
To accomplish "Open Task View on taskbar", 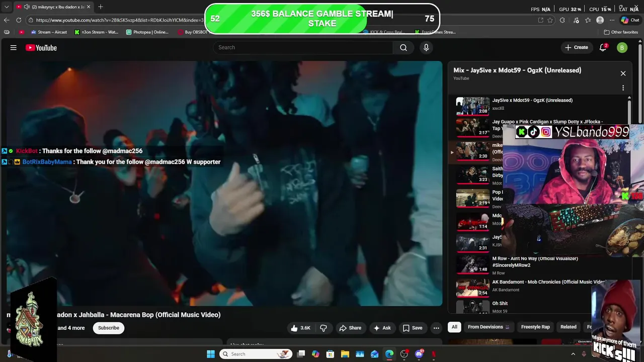I will pos(301,354).
